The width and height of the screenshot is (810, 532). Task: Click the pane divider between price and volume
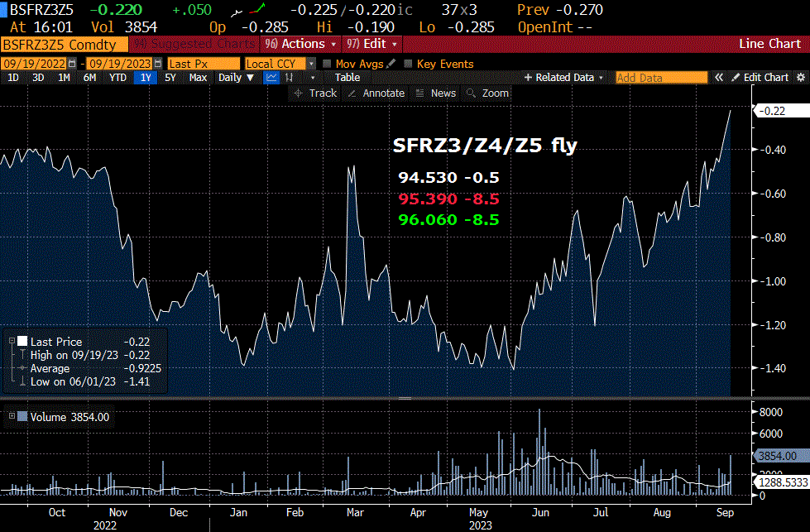[405, 398]
